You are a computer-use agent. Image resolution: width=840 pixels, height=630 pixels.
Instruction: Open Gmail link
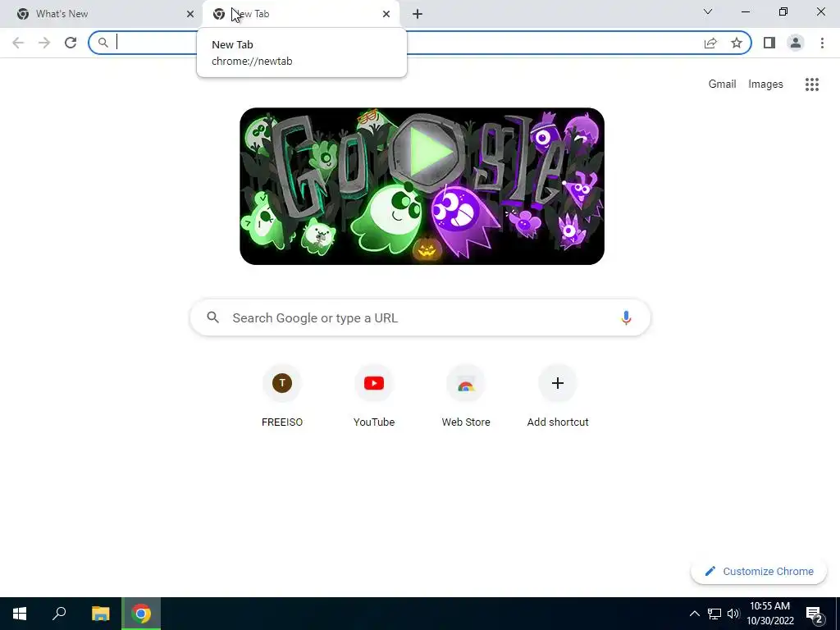click(722, 84)
